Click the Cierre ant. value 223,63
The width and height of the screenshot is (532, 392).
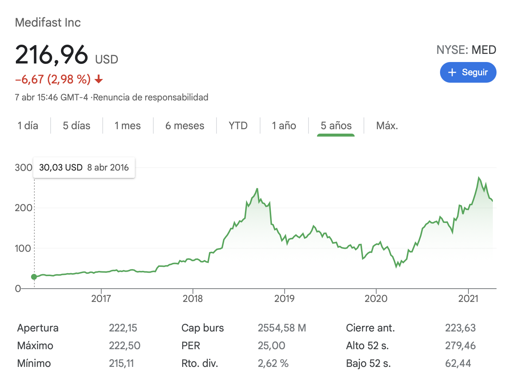tap(460, 328)
